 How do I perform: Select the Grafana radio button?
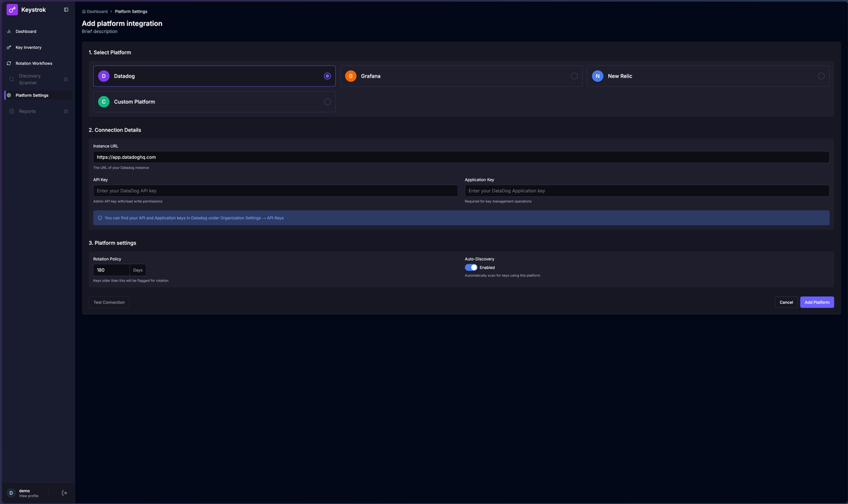(574, 76)
